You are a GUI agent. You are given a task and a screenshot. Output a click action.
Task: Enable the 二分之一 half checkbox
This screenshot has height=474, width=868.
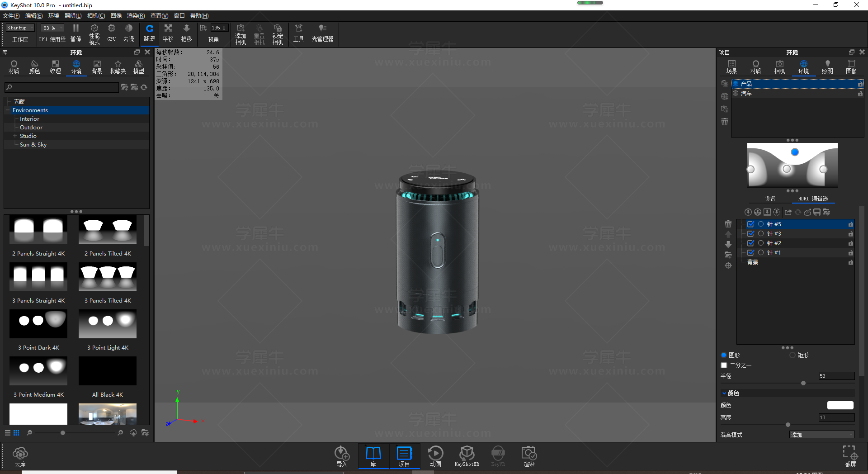click(x=724, y=365)
